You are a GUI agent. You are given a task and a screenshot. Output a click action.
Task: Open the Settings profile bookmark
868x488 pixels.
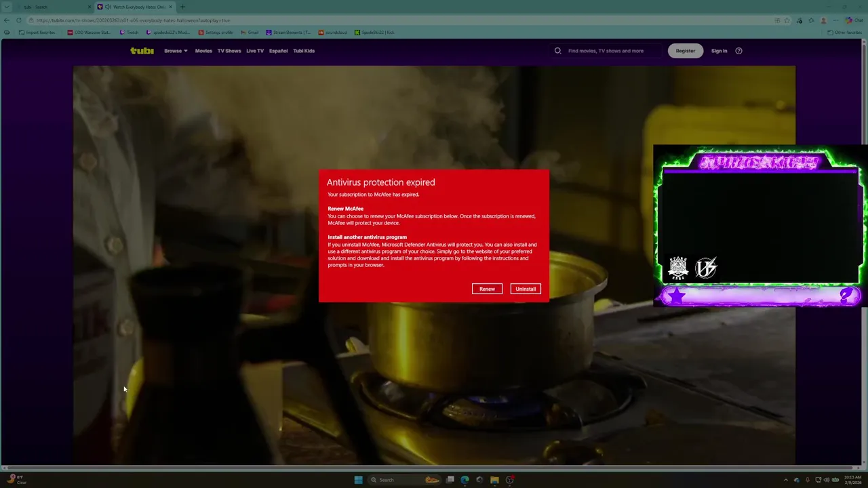point(216,33)
